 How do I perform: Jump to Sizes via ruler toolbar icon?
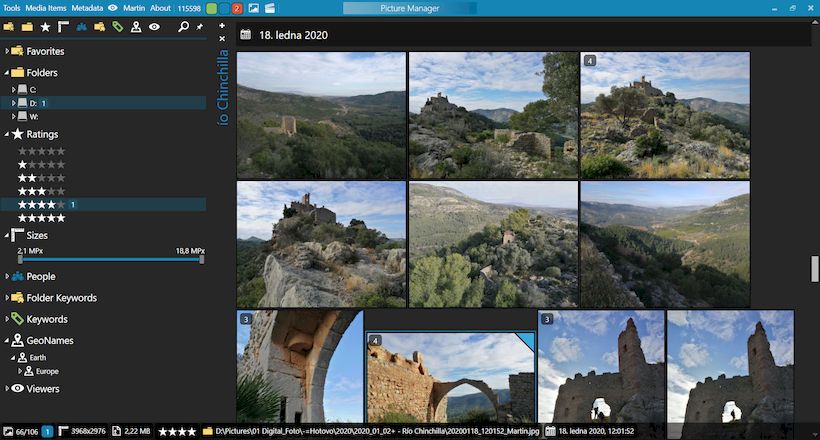[63, 27]
